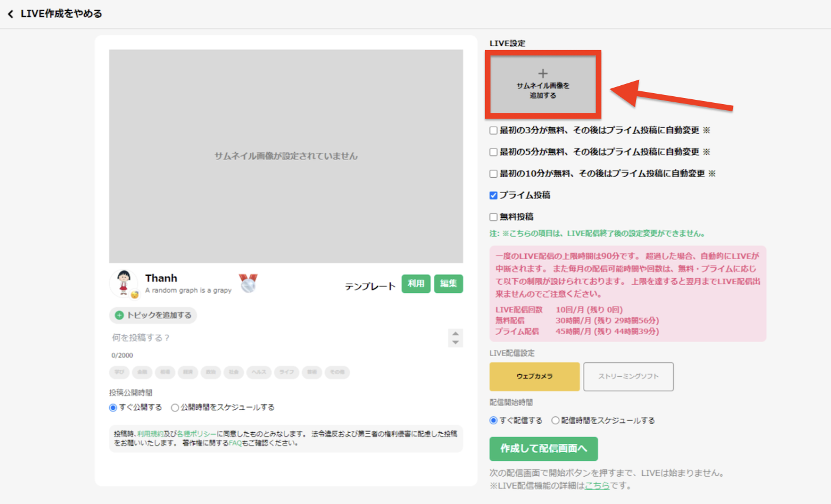Switch to ストリーミングソフト streaming mode
Screen dimensions: 831x504
tap(629, 377)
